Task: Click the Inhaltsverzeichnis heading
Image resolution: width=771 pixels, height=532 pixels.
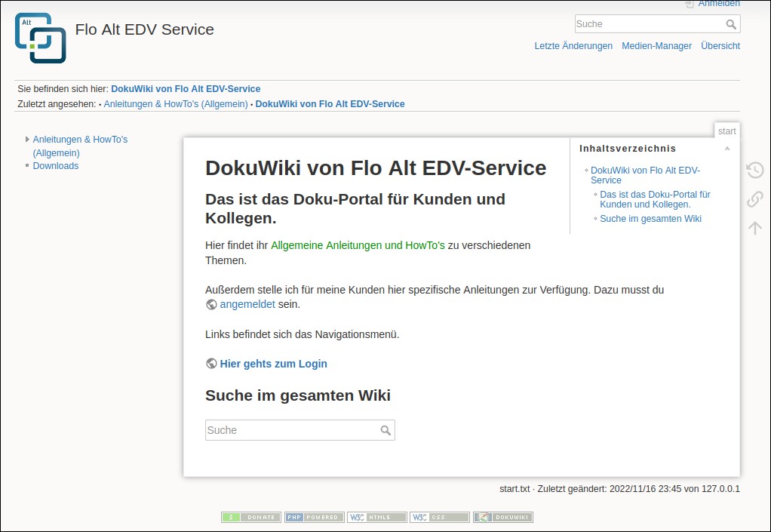Action: (x=628, y=149)
